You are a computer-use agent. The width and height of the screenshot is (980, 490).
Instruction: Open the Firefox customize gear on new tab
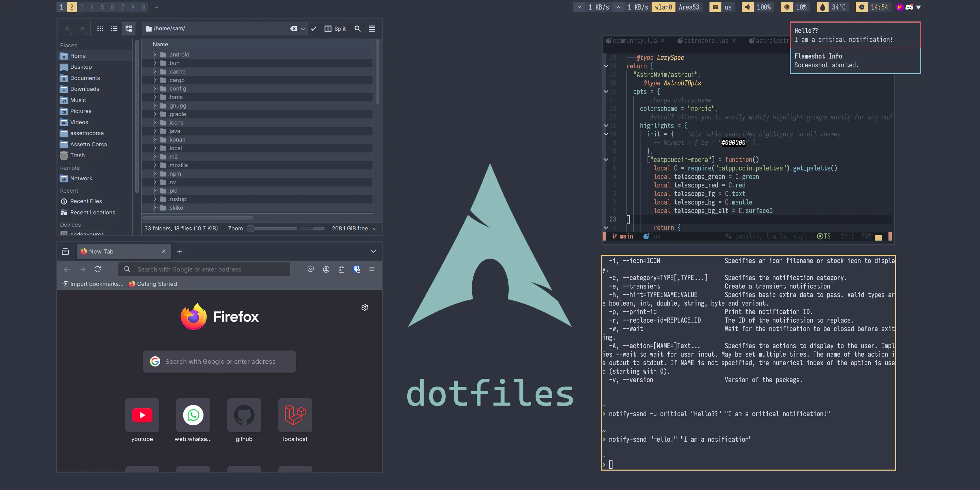364,307
